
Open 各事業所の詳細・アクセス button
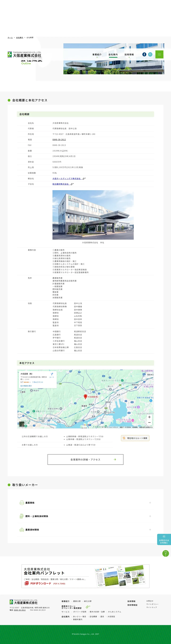(x=85, y=460)
